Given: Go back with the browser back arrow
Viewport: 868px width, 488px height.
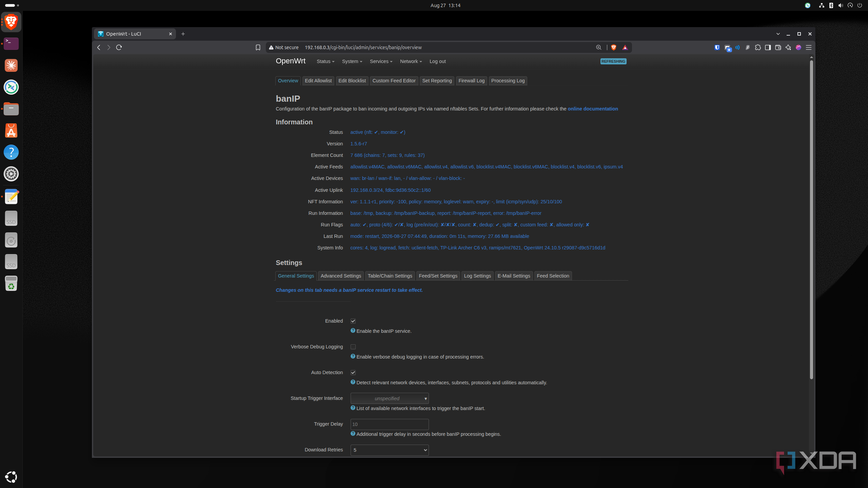Looking at the screenshot, I should click(99, 47).
